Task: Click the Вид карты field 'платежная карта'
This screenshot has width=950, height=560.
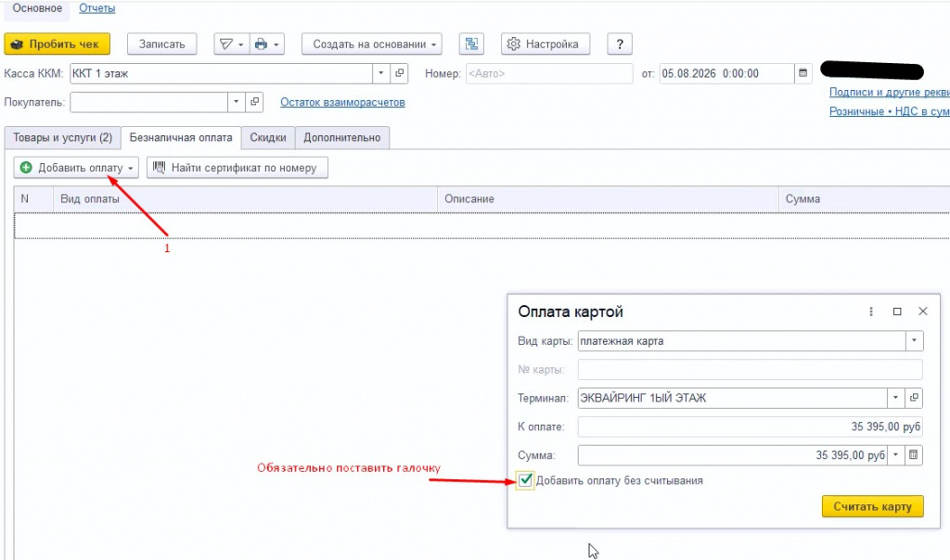Action: (741, 341)
